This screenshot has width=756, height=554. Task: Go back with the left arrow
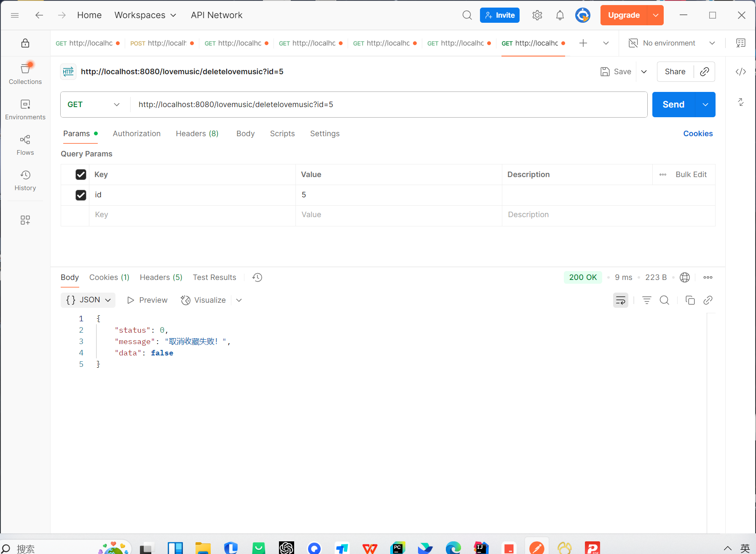pos(39,15)
